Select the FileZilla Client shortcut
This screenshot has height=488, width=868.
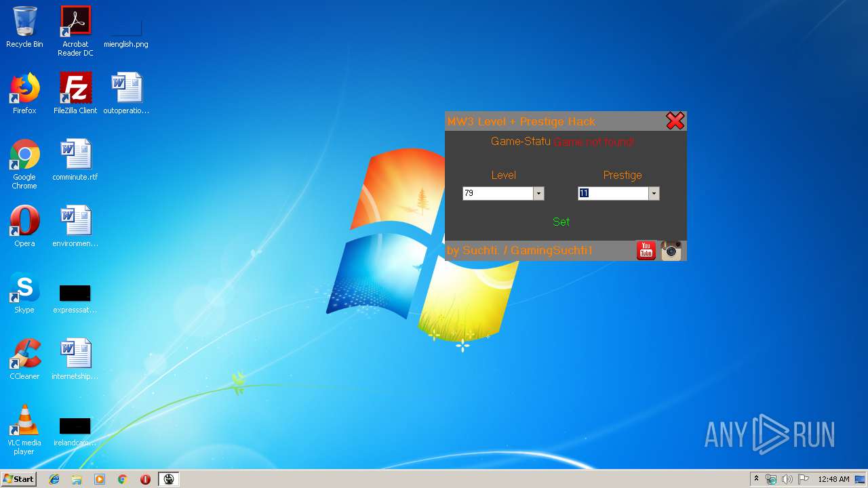point(75,94)
